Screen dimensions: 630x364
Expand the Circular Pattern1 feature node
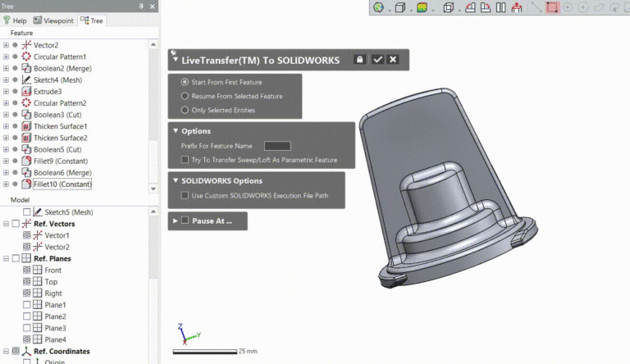[6, 57]
